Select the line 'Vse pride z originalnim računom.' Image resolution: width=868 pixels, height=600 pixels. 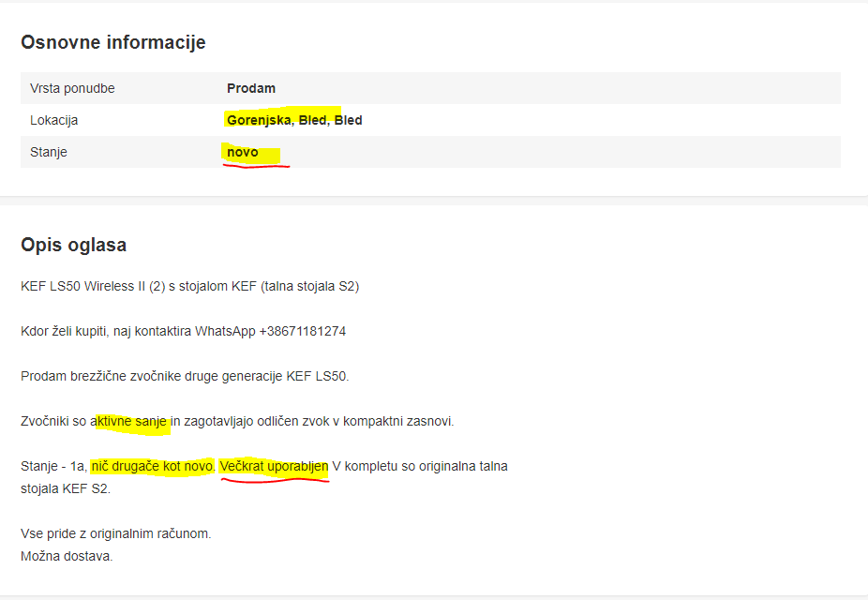[x=116, y=533]
